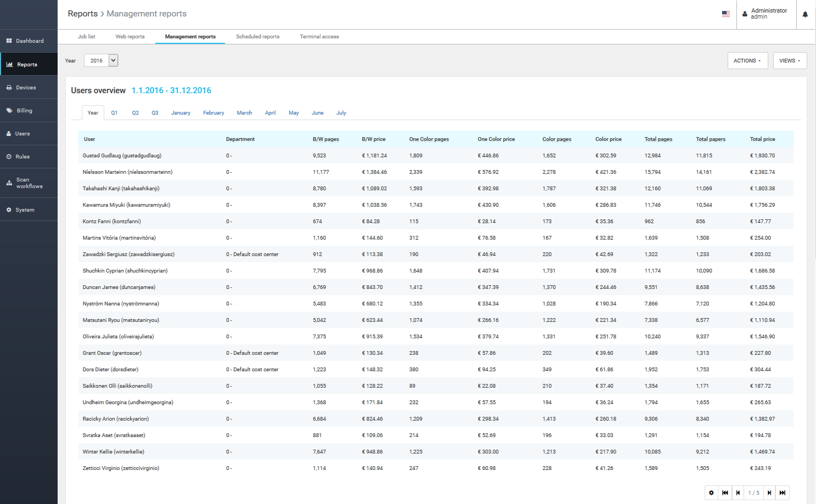Open the language flag selector

725,14
